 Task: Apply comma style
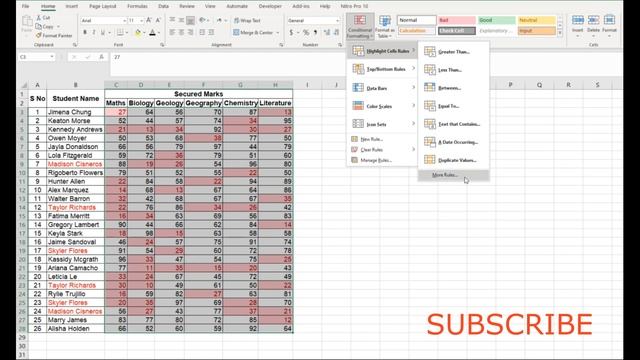tap(316, 33)
